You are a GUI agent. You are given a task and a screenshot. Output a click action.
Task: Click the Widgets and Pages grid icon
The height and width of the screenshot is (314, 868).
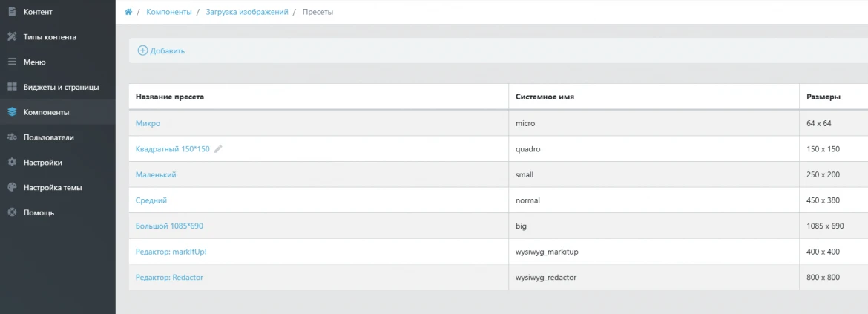click(x=12, y=87)
